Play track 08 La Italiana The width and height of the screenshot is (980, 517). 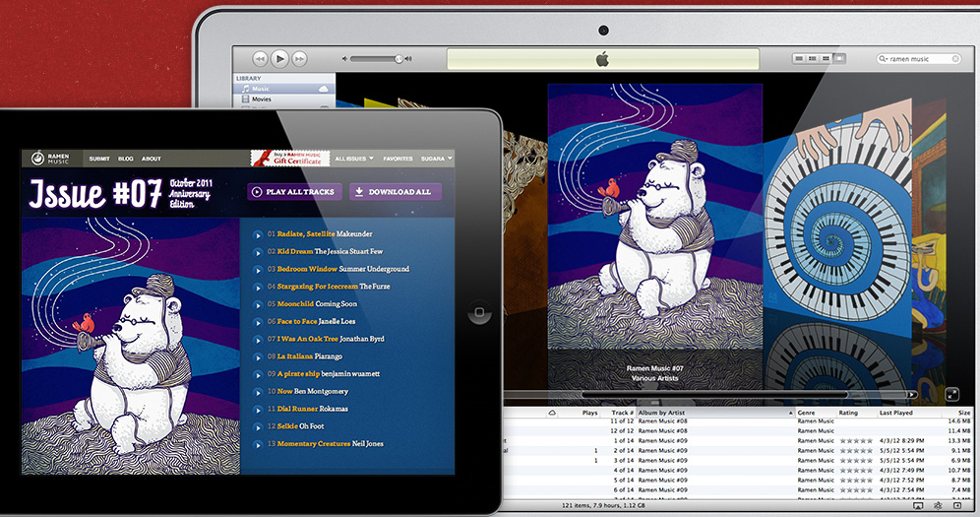click(258, 357)
